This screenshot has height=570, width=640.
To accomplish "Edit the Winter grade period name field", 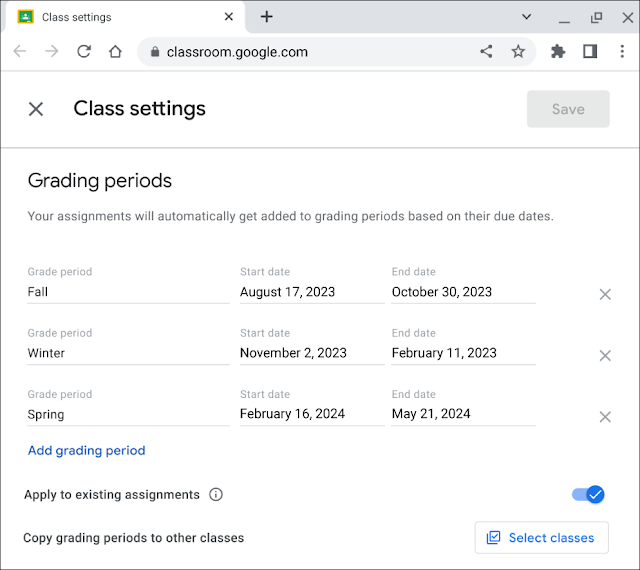I will 128,353.
